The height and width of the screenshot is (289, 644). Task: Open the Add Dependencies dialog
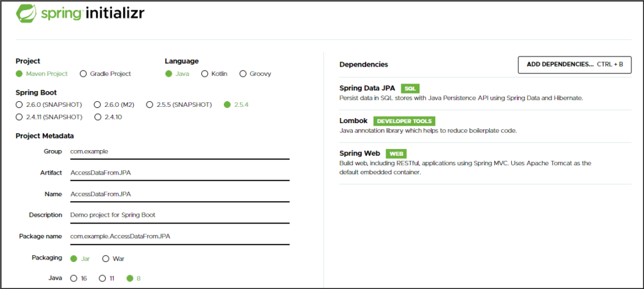point(575,65)
